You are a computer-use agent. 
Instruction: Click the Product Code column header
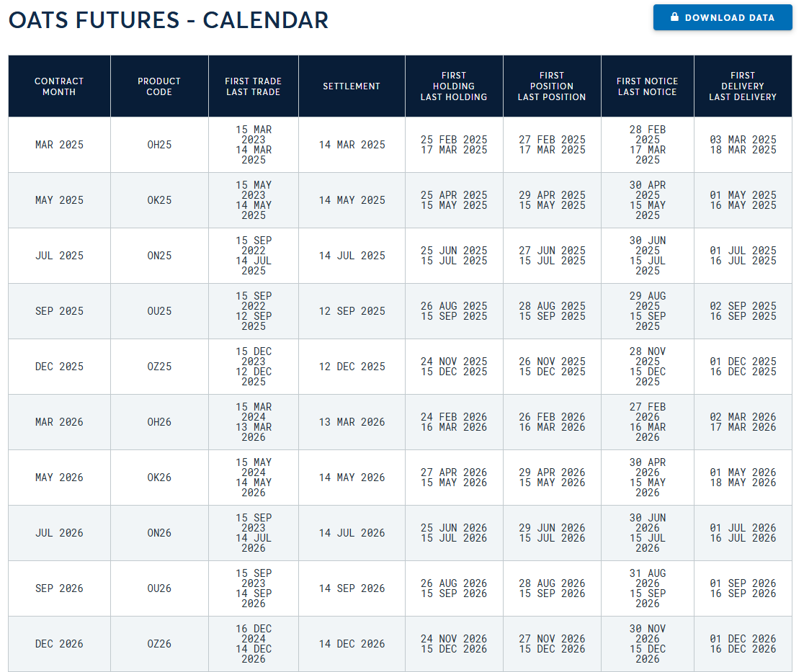(159, 86)
